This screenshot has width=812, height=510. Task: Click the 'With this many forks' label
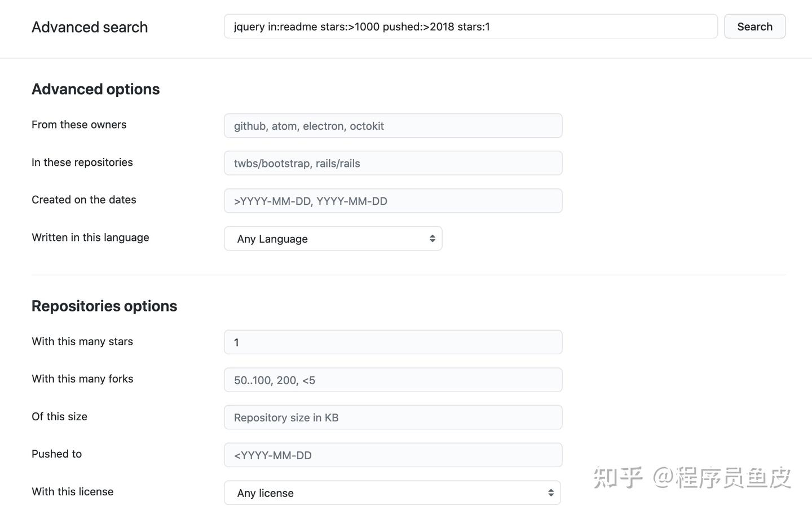click(x=82, y=379)
